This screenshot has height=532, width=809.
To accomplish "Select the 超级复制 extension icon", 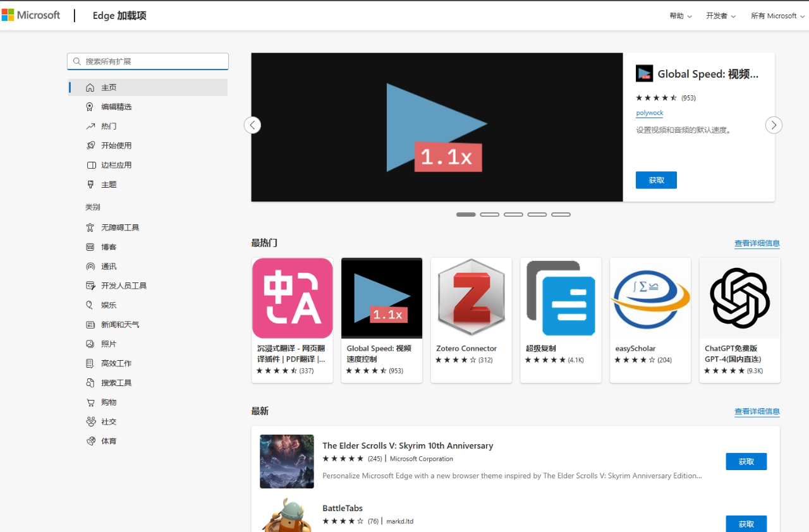I will pyautogui.click(x=561, y=298).
